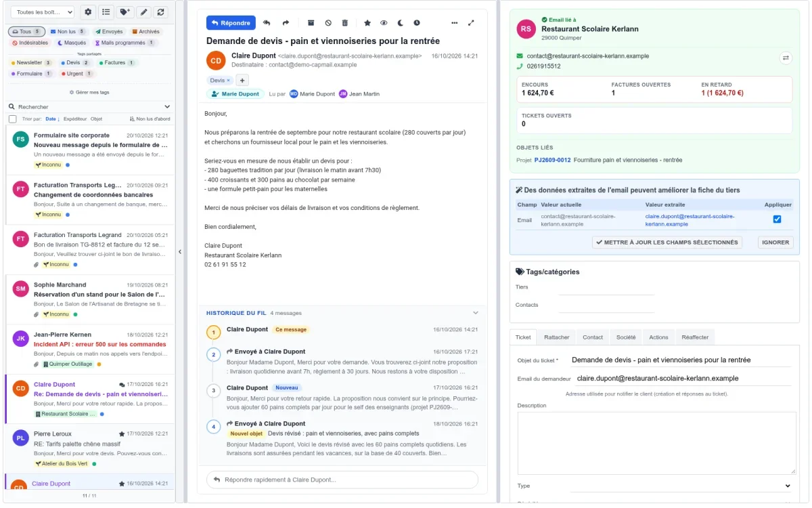Click the pencil compose icon

coord(143,12)
